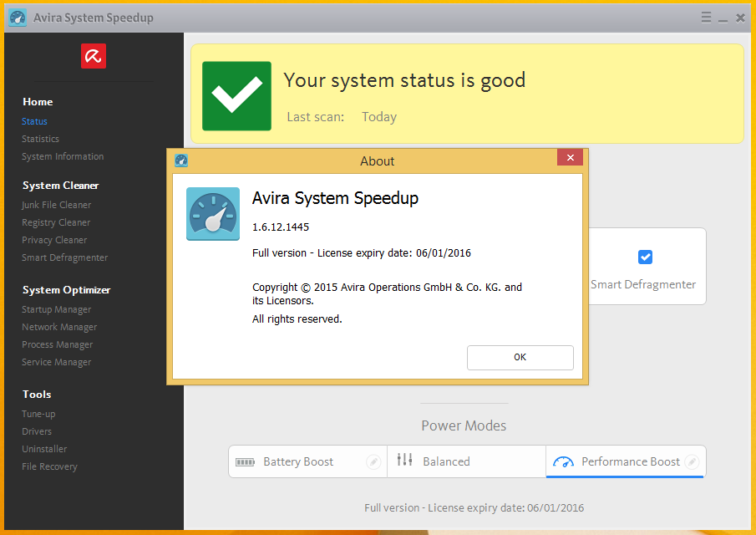Click the About dialog title text
This screenshot has width=756, height=535.
(377, 161)
